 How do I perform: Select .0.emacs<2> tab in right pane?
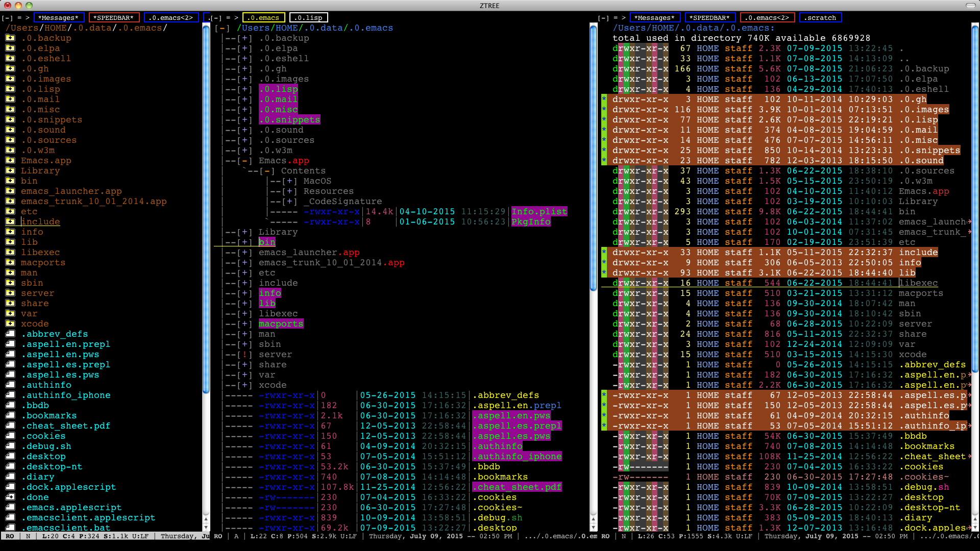768,18
